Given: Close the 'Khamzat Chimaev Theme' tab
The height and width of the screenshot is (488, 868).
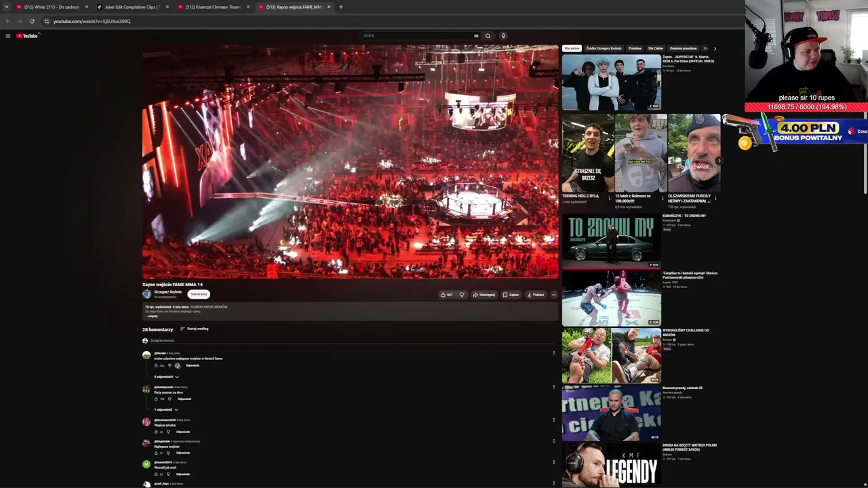Looking at the screenshot, I should pyautogui.click(x=248, y=7).
